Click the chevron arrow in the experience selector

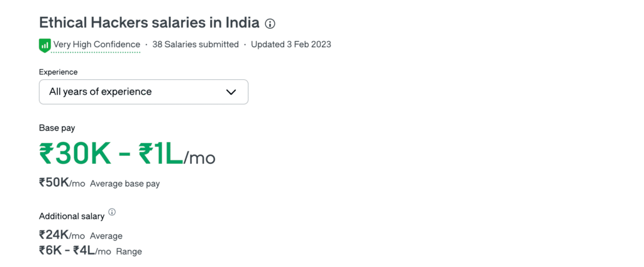pyautogui.click(x=231, y=92)
